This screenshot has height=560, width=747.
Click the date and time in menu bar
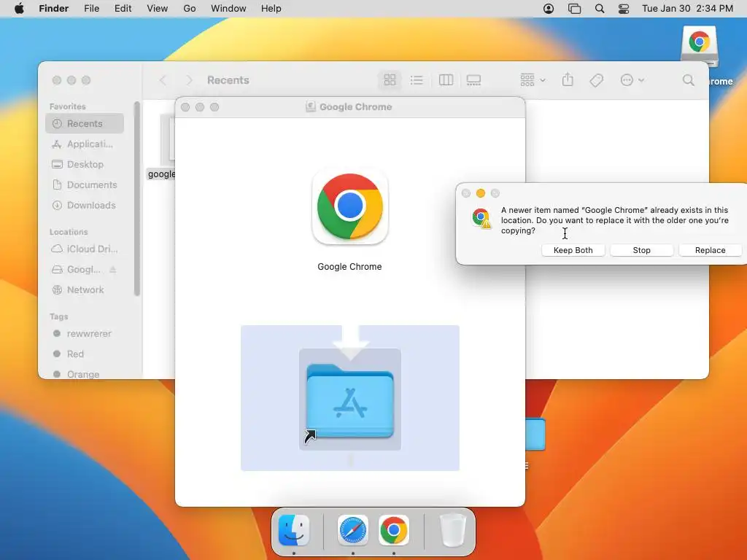click(x=687, y=9)
